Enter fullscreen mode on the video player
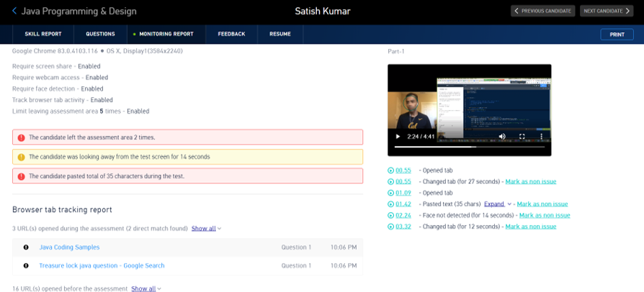 tap(522, 137)
